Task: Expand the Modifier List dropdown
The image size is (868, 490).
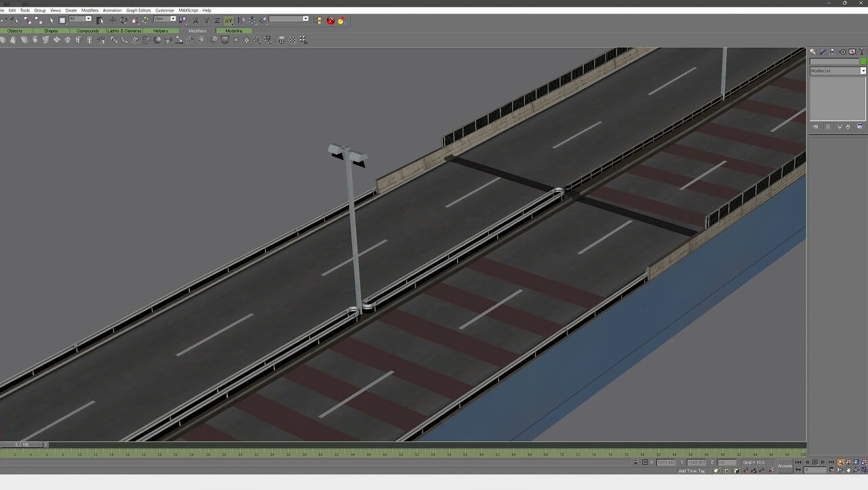Action: [863, 71]
